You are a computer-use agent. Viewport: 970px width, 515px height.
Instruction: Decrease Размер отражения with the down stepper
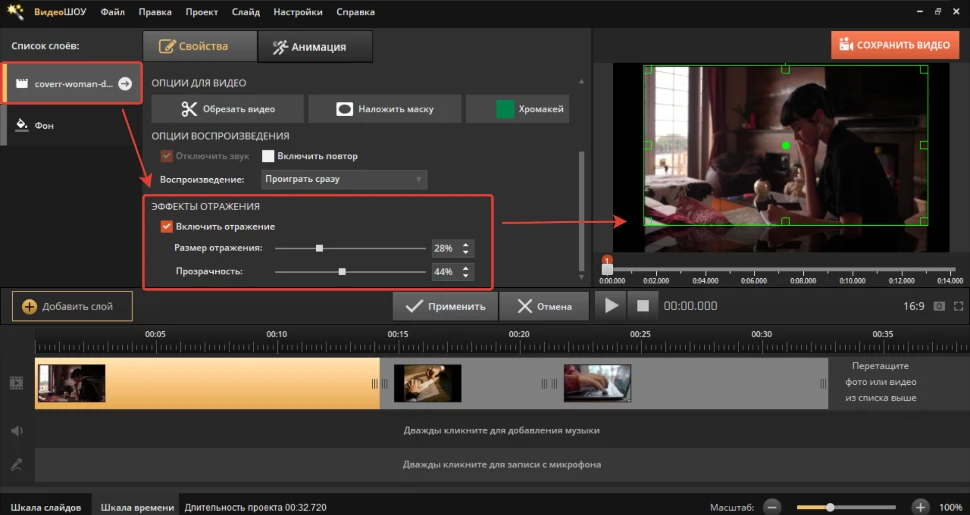pos(466,253)
